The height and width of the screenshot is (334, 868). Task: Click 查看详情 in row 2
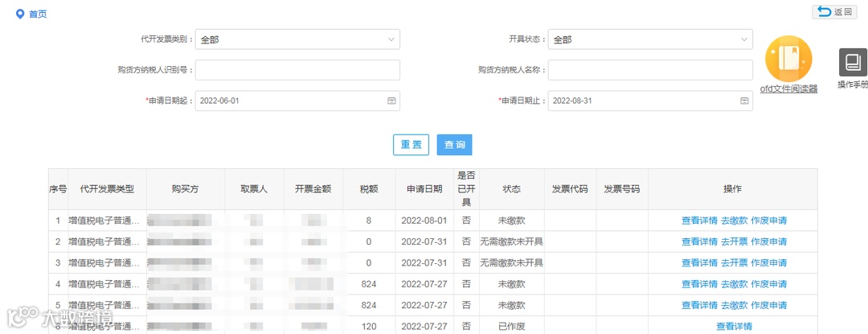[699, 241]
